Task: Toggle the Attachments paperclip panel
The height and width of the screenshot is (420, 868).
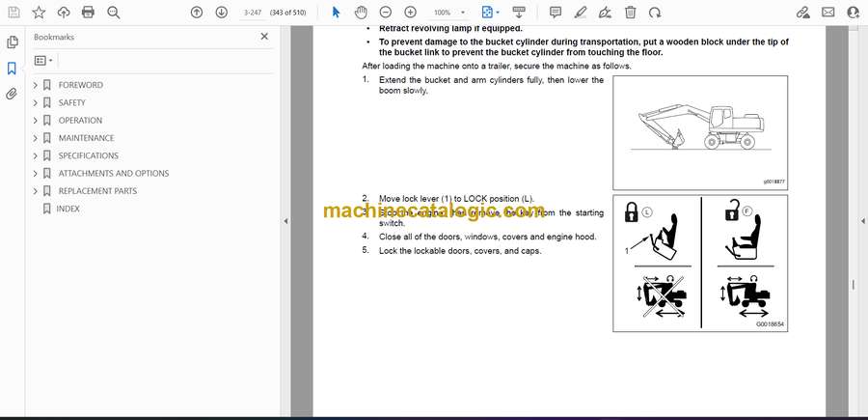Action: pyautogui.click(x=12, y=94)
